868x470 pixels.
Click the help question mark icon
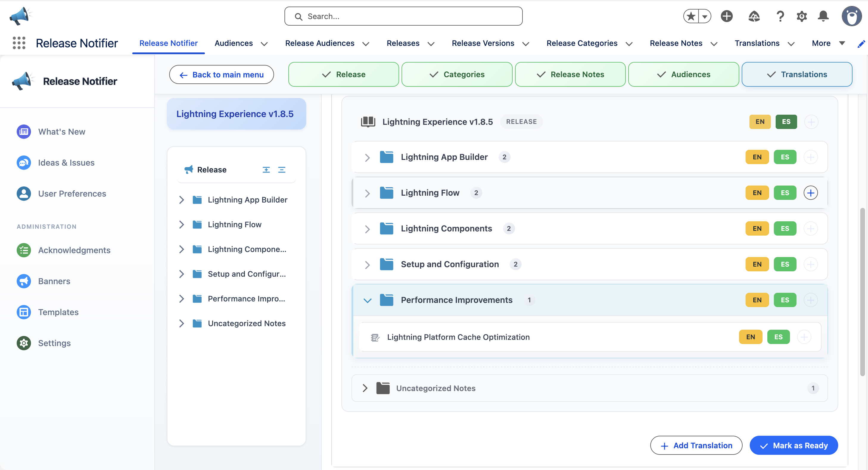coord(780,16)
